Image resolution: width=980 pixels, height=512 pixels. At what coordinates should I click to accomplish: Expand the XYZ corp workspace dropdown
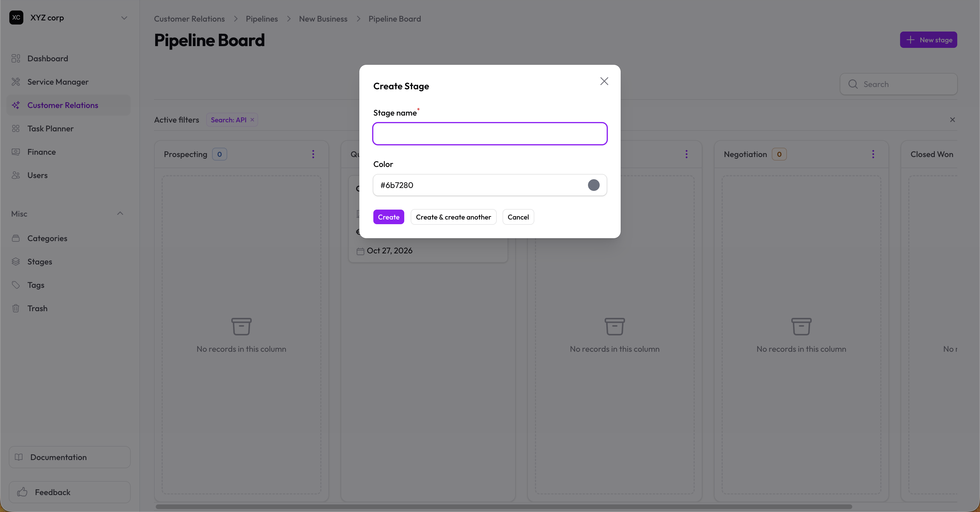click(124, 18)
